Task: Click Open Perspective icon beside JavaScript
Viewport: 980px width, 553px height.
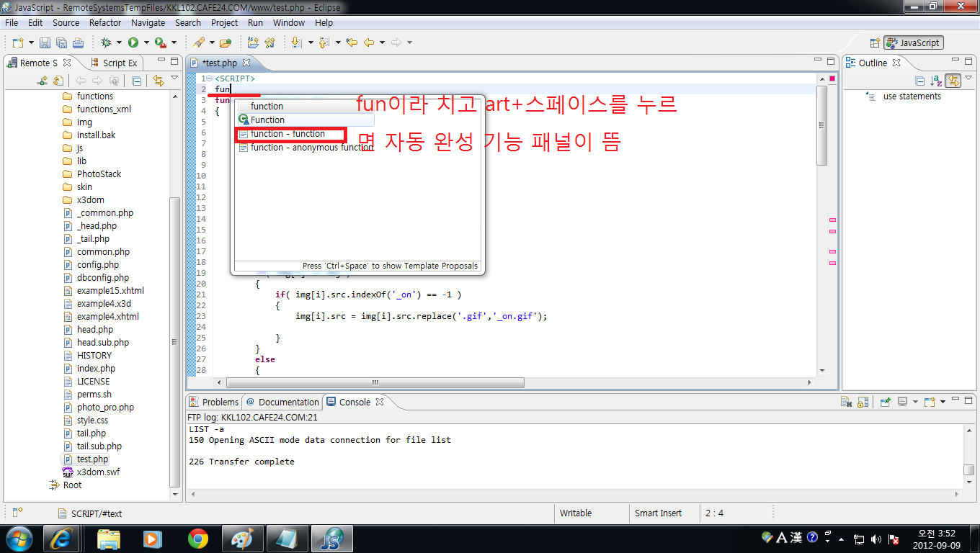Action: click(875, 43)
